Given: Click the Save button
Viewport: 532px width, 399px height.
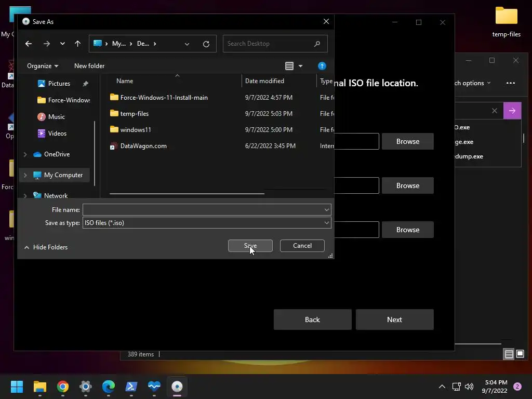Looking at the screenshot, I should [250, 246].
